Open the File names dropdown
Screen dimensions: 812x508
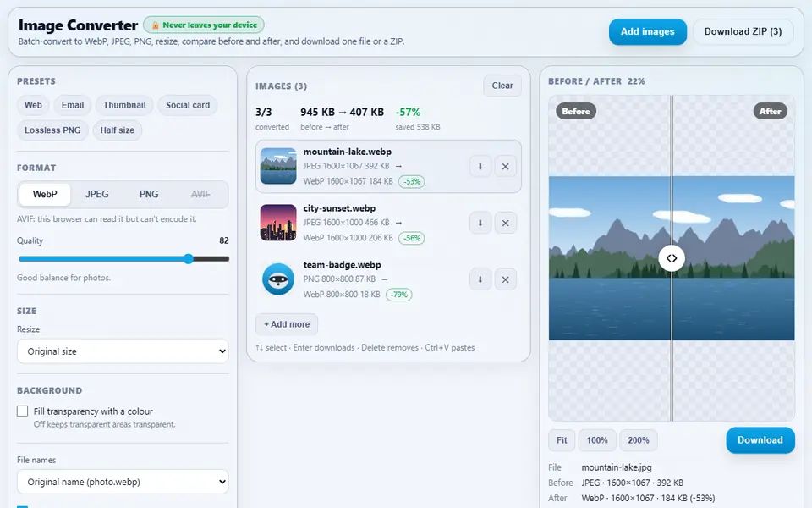pos(123,482)
